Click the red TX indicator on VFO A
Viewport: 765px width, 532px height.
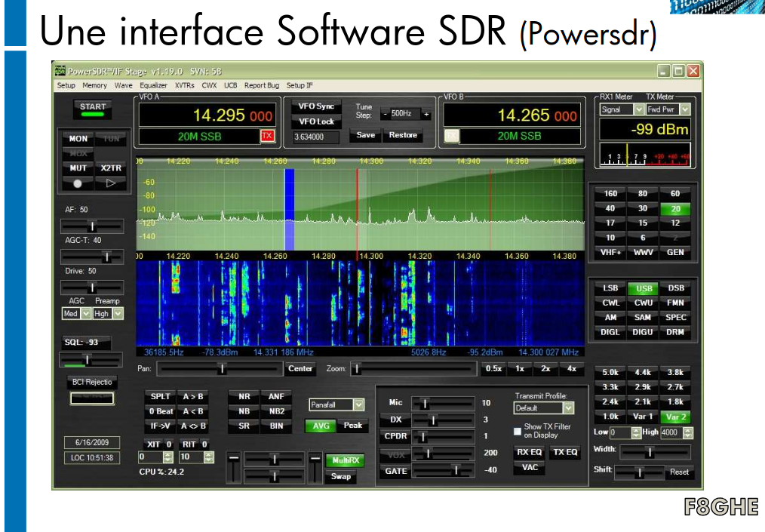coord(267,136)
